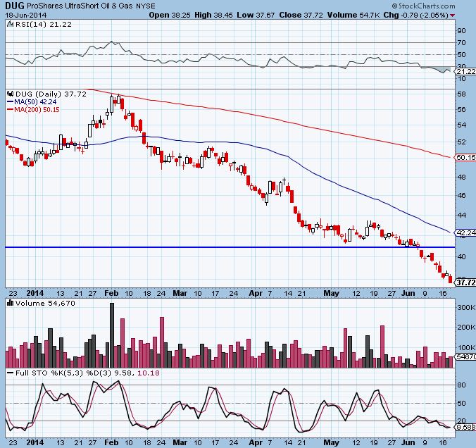Click the Jun label on bottom stochastic axis
This screenshot has height=448, width=476.
(408, 442)
